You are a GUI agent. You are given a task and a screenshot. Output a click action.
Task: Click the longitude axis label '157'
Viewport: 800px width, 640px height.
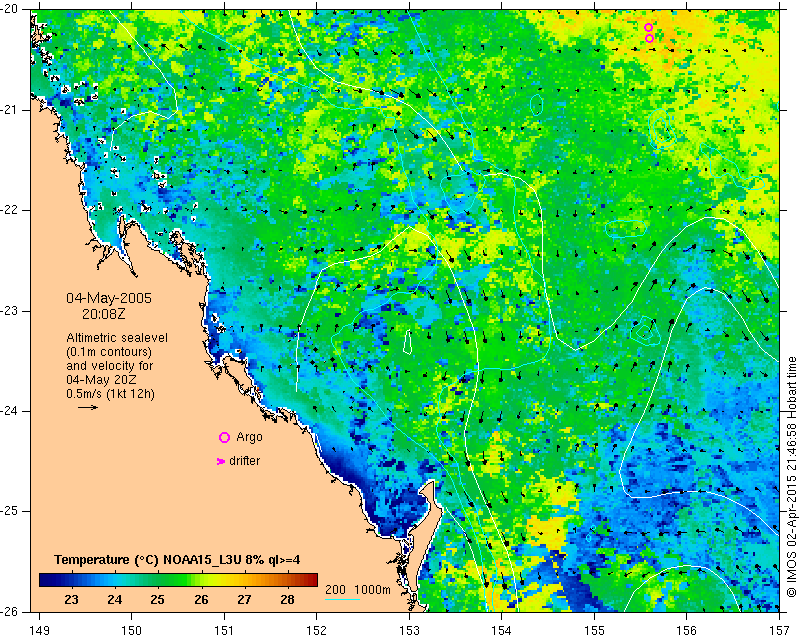(x=779, y=631)
